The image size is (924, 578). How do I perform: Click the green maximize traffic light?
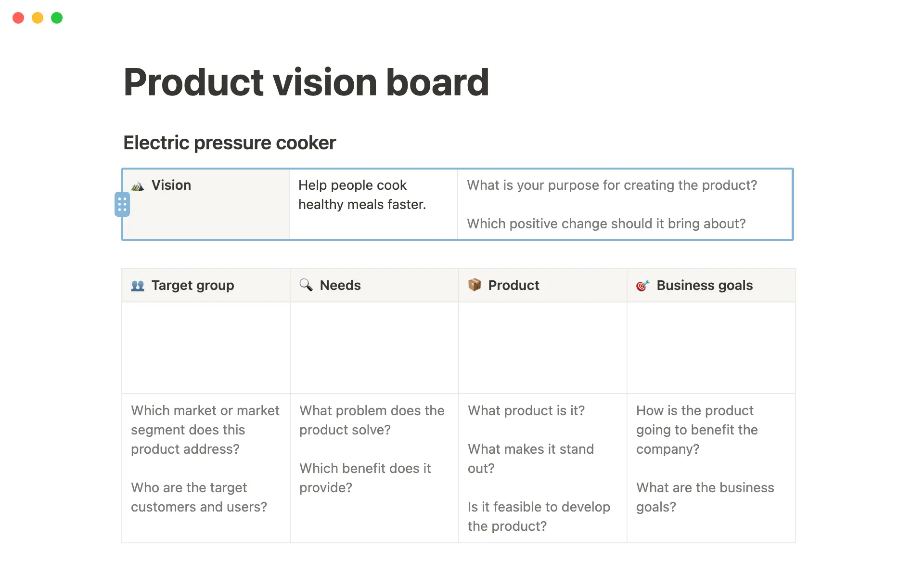coord(56,18)
